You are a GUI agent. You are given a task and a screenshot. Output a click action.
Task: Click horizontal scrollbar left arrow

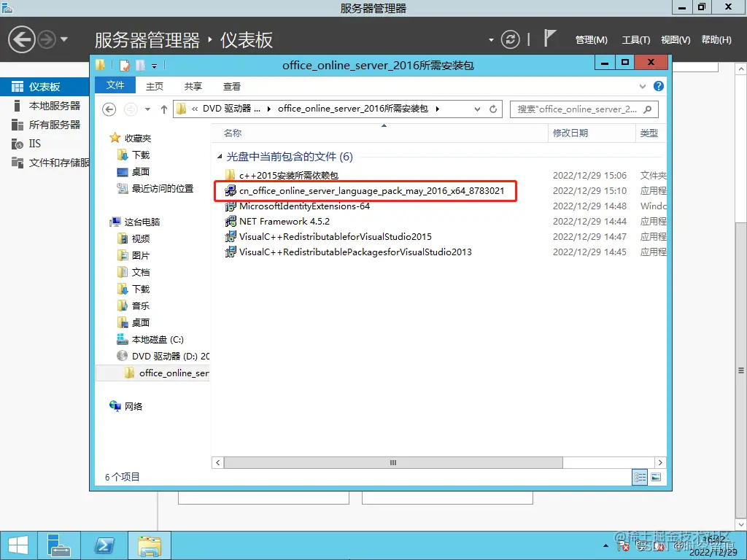tap(217, 462)
